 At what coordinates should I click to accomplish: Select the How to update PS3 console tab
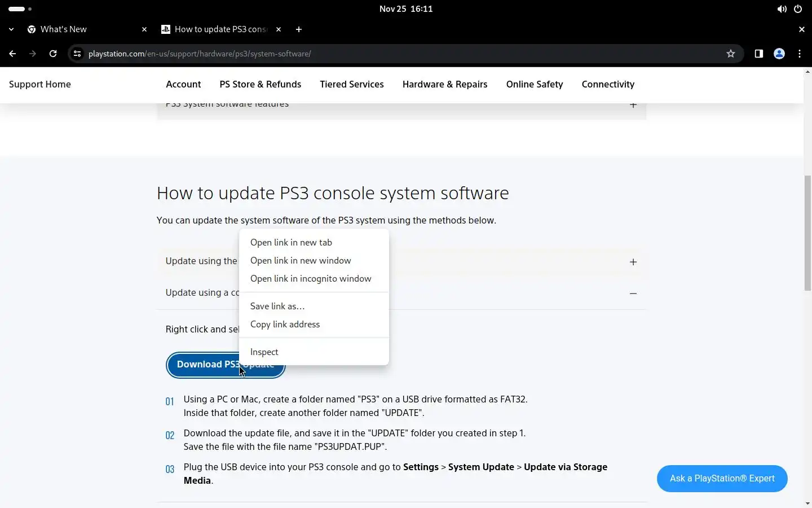tap(221, 29)
